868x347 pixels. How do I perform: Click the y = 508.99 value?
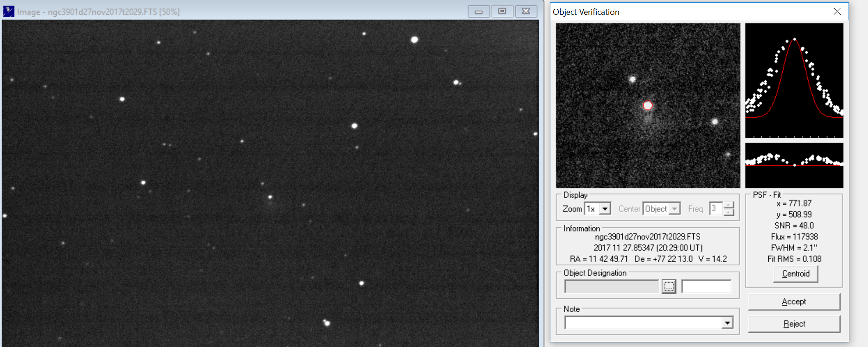click(x=794, y=215)
